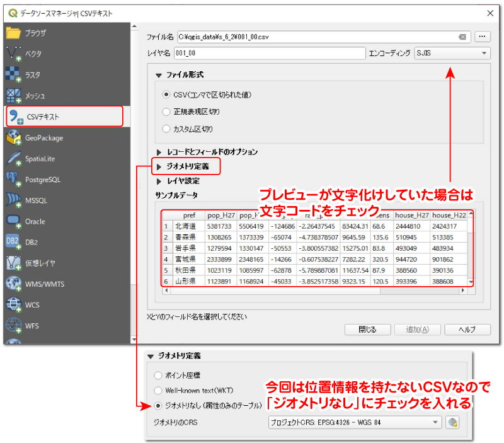Screen dimensions: 504x443
Task: Select the CSVテキスト comma icon
Action: (15, 117)
